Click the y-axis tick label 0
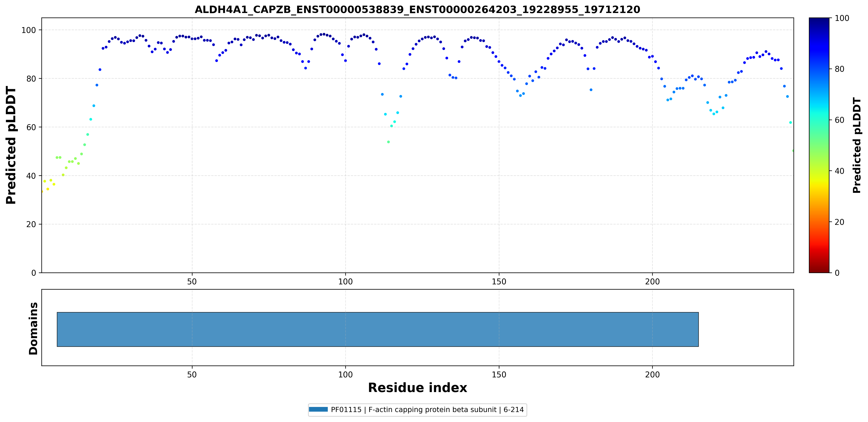The image size is (868, 422). click(x=34, y=273)
